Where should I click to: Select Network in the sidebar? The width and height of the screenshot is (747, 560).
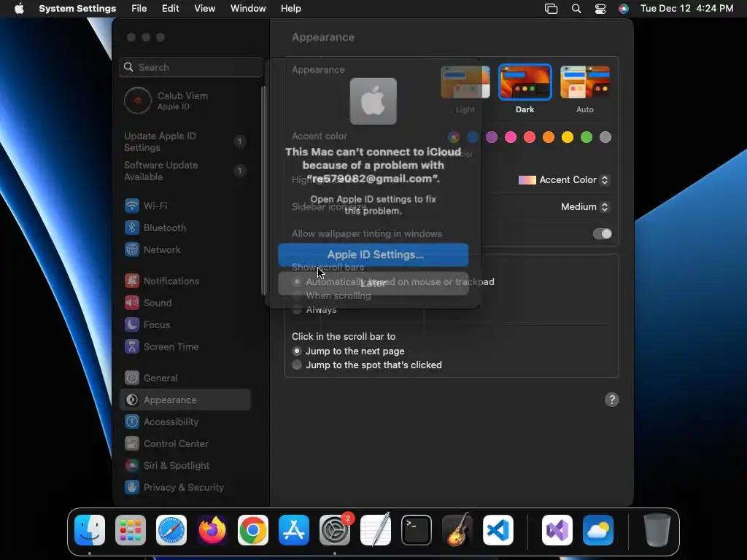tap(185, 249)
